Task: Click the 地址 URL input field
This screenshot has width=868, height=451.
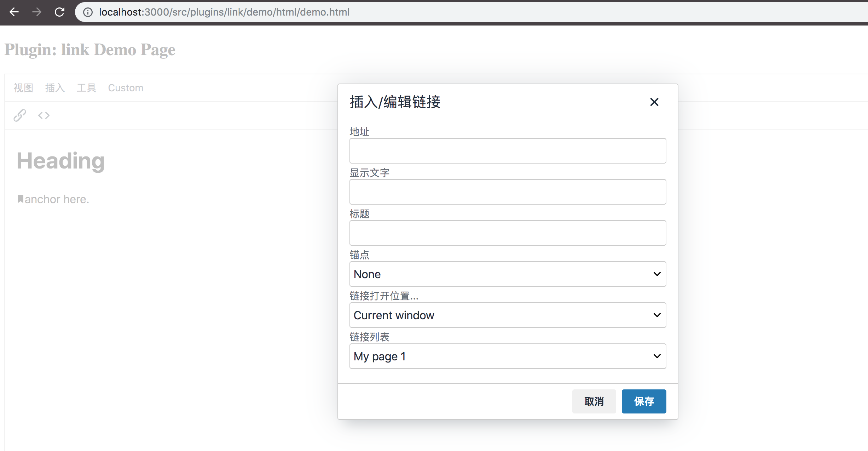Action: click(x=508, y=151)
